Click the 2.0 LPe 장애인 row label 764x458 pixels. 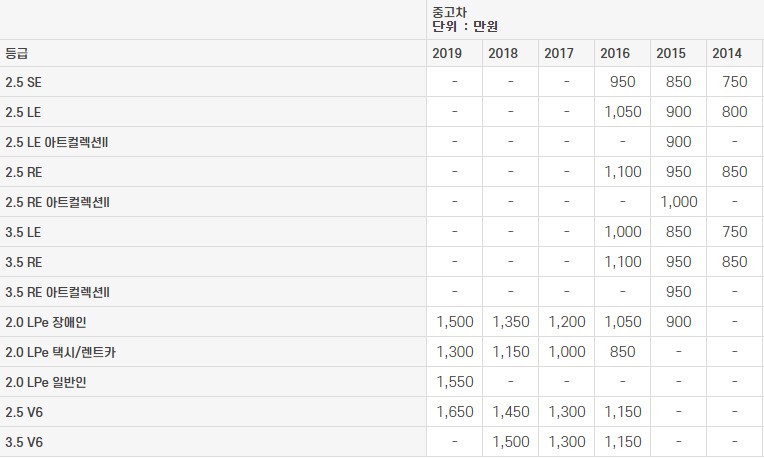(46, 323)
